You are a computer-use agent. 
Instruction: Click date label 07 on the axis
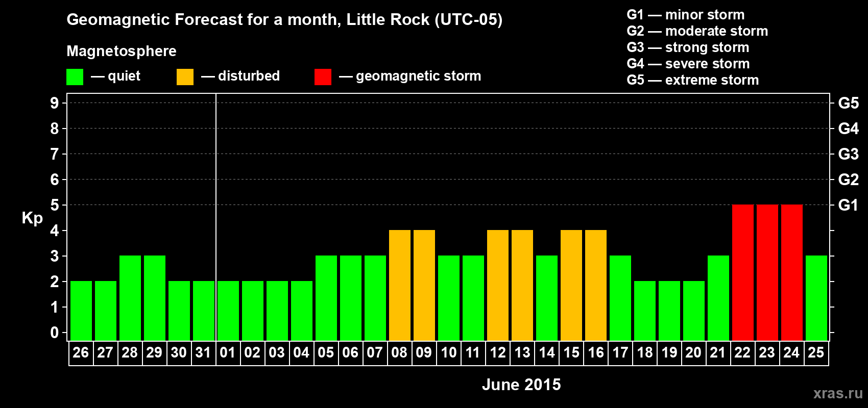coord(375,353)
